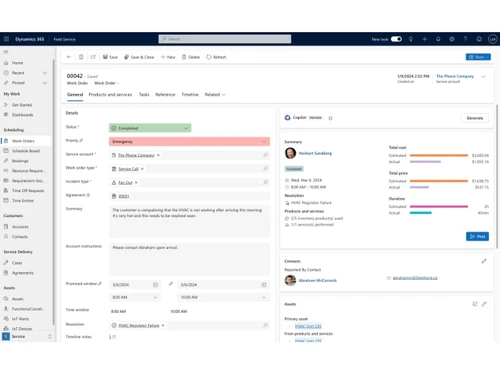Screen dimensions: 500x375
Task: Open the Emergency priority dropdown
Action: 189,142
